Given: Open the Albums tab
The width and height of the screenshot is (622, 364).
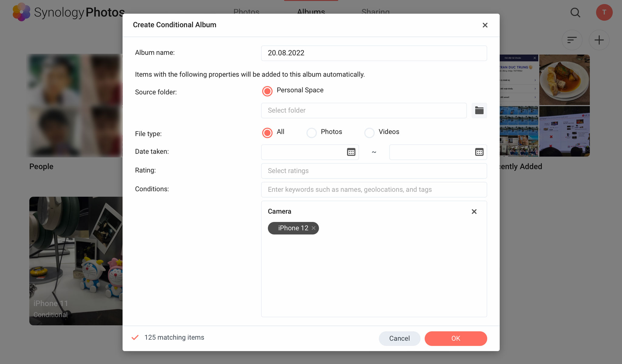Looking at the screenshot, I should coord(311,12).
